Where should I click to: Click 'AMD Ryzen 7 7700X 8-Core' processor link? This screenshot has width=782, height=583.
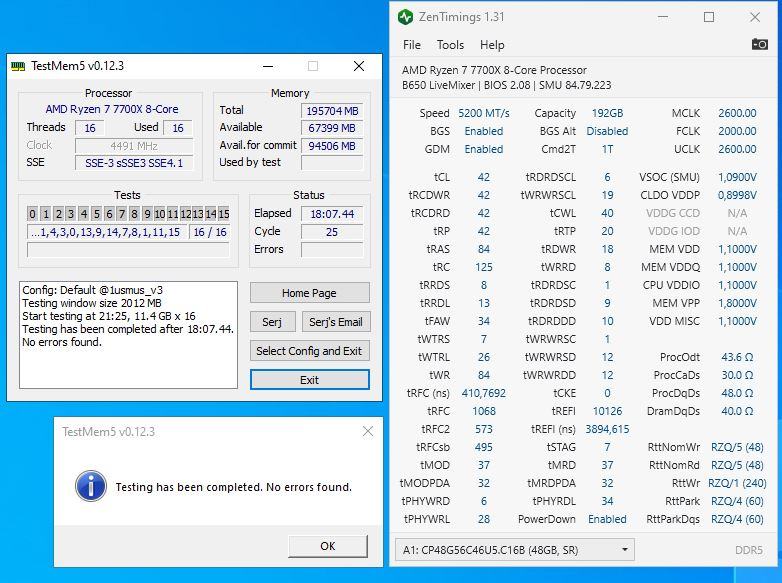point(112,109)
